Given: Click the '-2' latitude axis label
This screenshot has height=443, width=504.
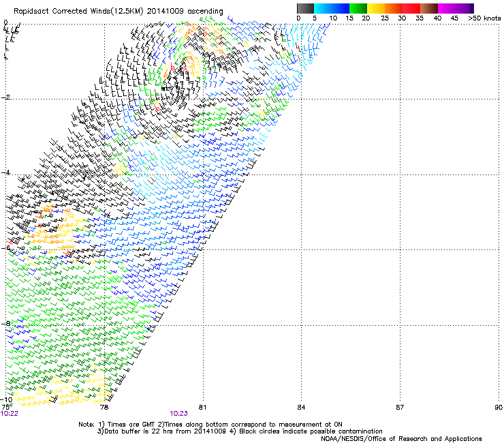Looking at the screenshot, I should (6, 97).
